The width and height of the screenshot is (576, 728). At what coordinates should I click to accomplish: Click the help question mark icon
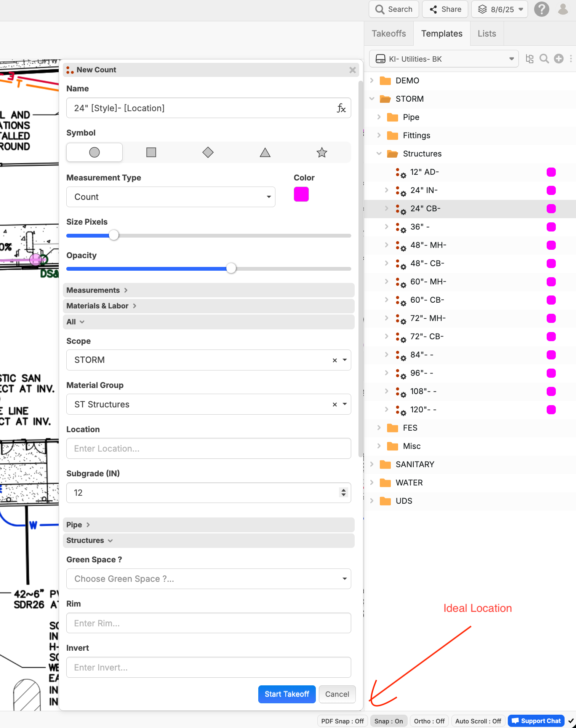(x=541, y=9)
